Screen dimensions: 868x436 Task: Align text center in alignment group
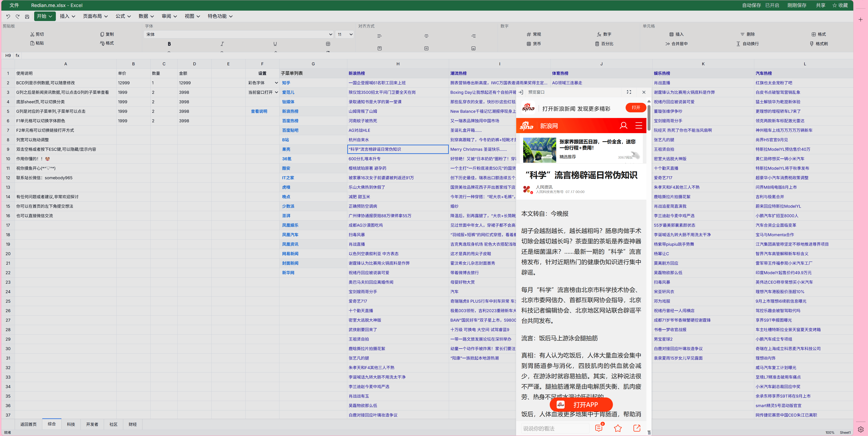[x=426, y=36]
